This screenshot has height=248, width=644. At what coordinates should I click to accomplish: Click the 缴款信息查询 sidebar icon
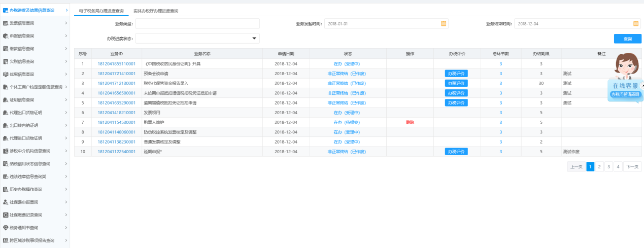tap(6, 49)
